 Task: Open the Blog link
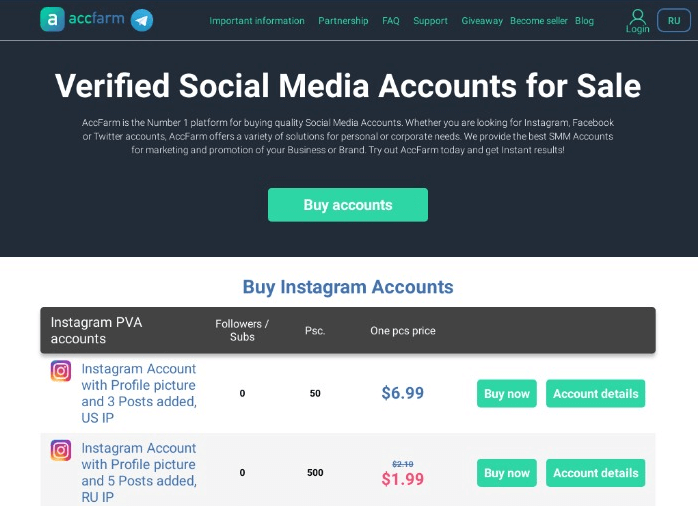[x=584, y=21]
